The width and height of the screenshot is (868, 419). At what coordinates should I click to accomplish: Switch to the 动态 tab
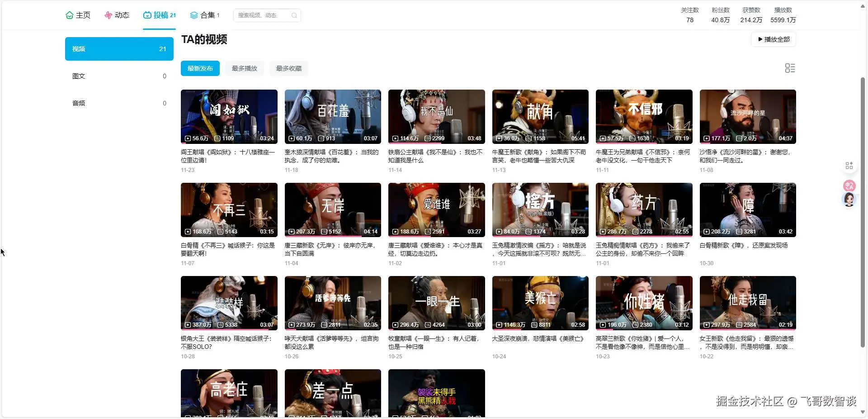pyautogui.click(x=117, y=15)
